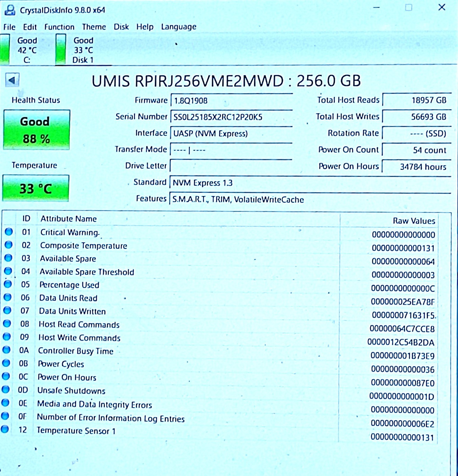Minimize the CrystalDiskInfo window

point(377,7)
